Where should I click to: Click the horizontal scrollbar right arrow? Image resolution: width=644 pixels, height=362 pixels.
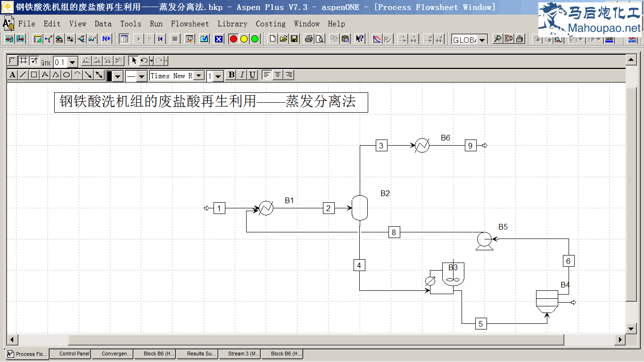pyautogui.click(x=620, y=339)
